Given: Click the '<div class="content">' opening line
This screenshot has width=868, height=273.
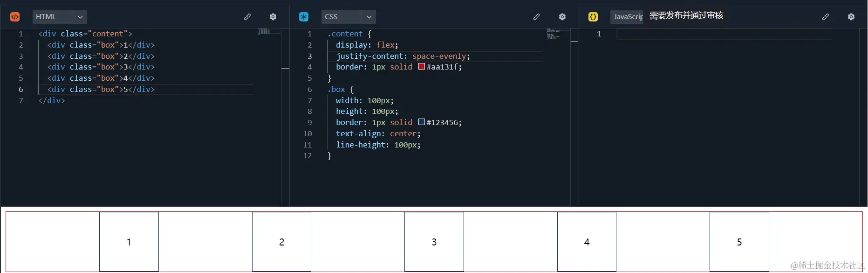Looking at the screenshot, I should 85,34.
